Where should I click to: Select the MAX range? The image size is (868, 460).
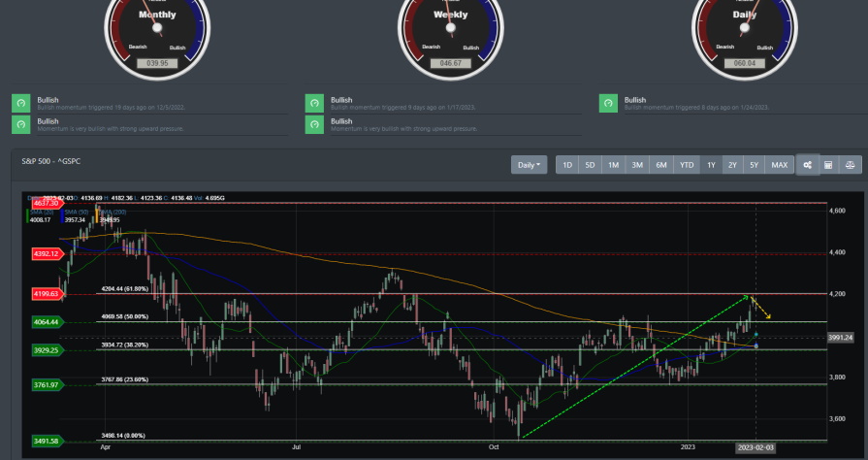click(780, 165)
